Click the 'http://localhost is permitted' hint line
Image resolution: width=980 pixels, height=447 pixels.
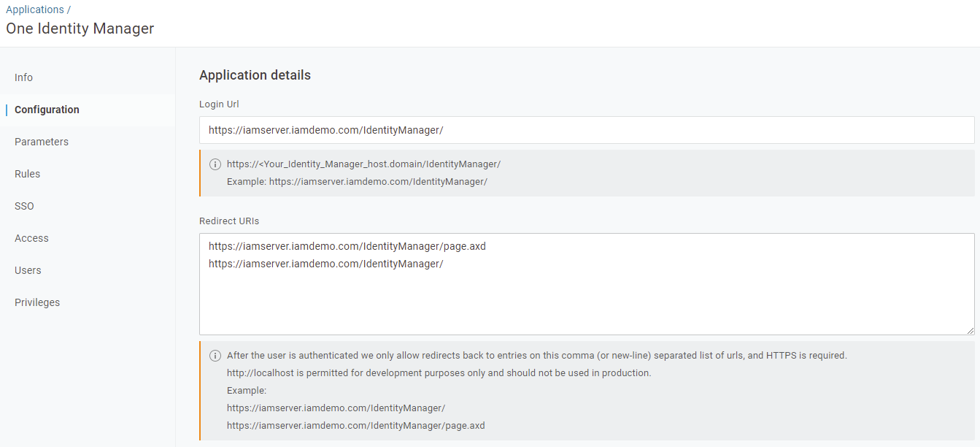click(x=439, y=373)
